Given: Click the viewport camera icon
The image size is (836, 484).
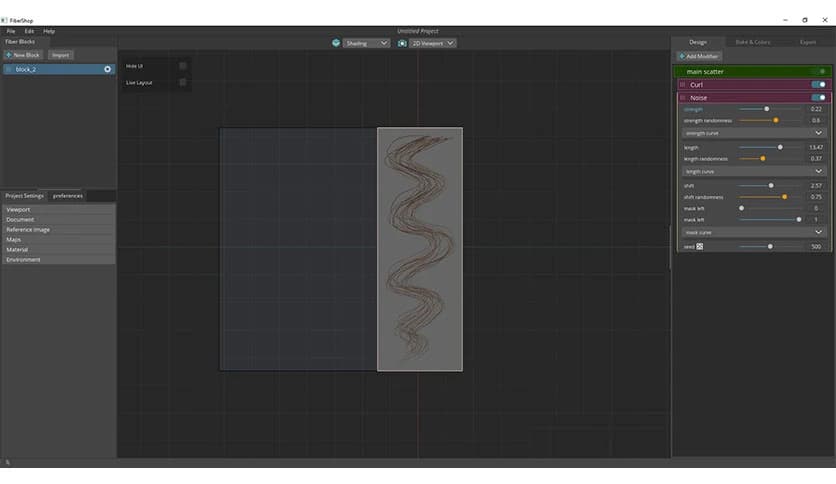Looking at the screenshot, I should point(402,43).
